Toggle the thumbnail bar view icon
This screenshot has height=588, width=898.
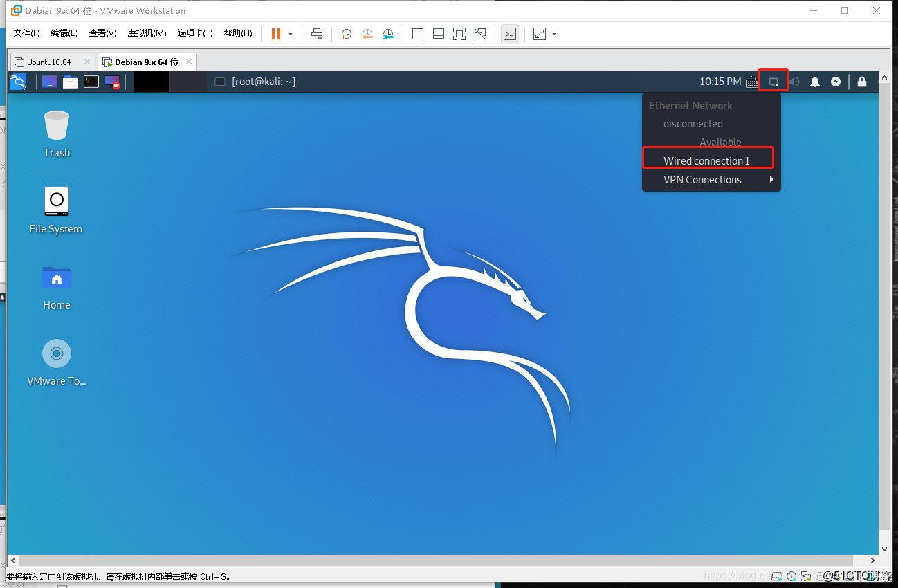[x=439, y=34]
